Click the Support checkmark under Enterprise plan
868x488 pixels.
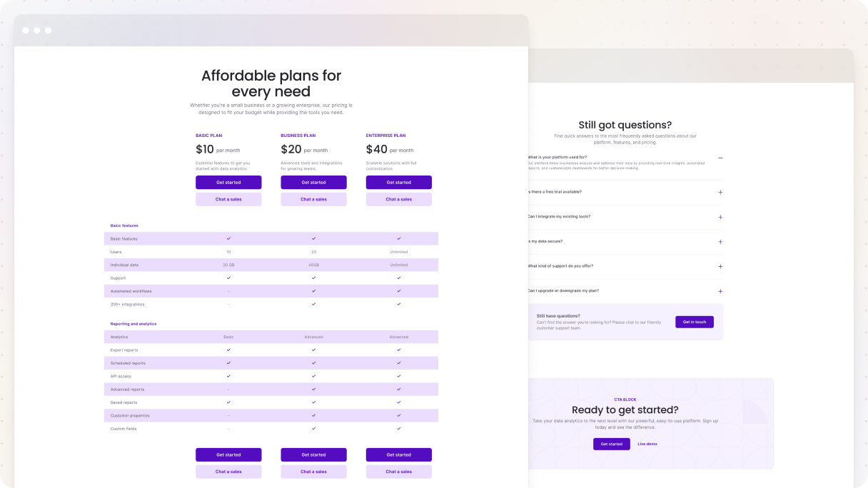398,278
